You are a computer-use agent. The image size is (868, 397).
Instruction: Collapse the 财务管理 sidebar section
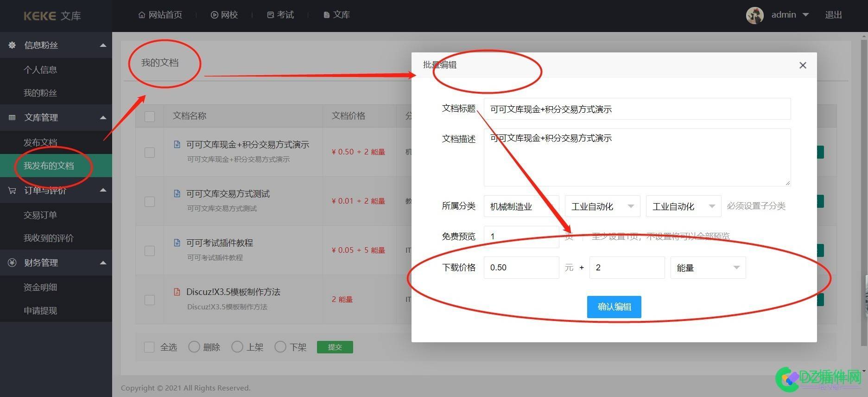(103, 263)
